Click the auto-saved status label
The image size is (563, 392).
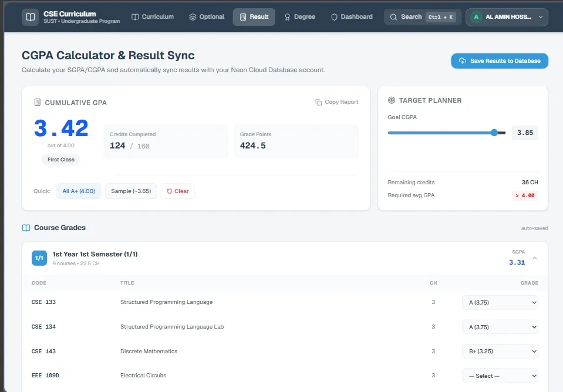point(534,228)
